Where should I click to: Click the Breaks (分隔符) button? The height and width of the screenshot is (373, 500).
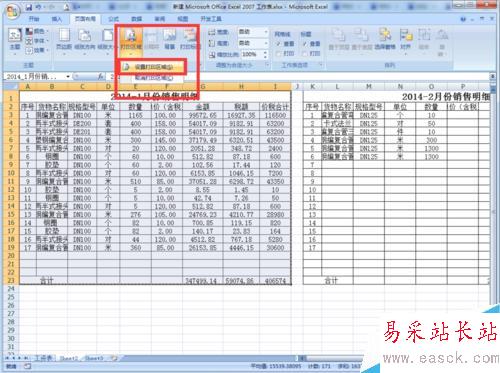(151, 40)
